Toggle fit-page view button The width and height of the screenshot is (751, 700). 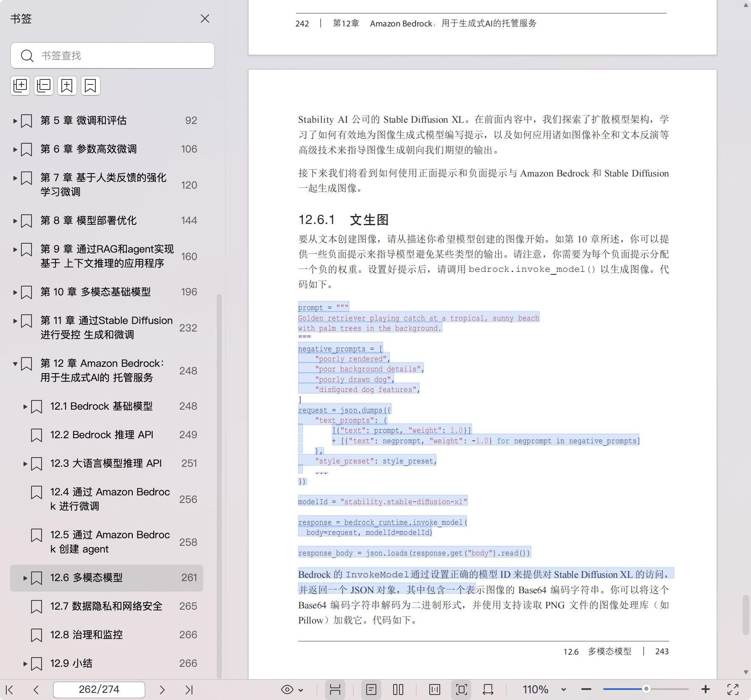[x=461, y=689]
